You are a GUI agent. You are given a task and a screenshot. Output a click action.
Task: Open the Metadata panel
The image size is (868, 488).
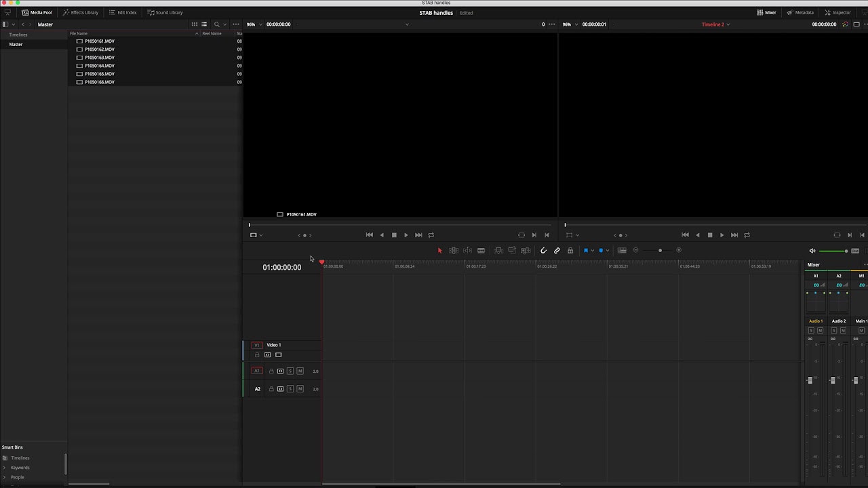pyautogui.click(x=800, y=12)
